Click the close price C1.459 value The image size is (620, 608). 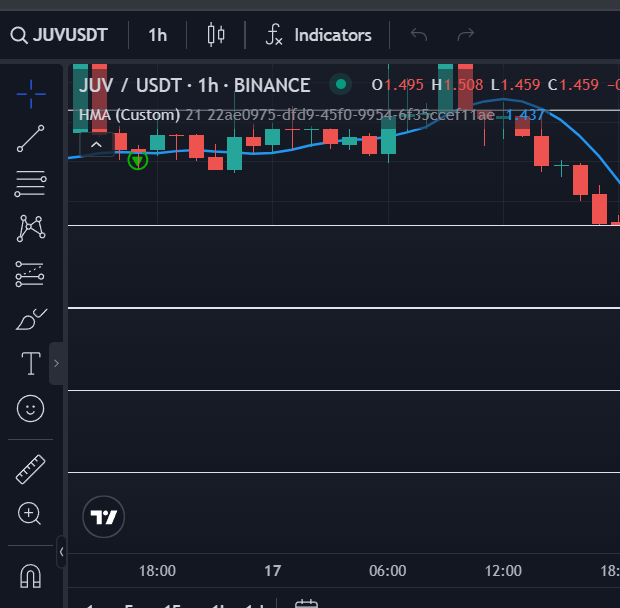(x=573, y=85)
